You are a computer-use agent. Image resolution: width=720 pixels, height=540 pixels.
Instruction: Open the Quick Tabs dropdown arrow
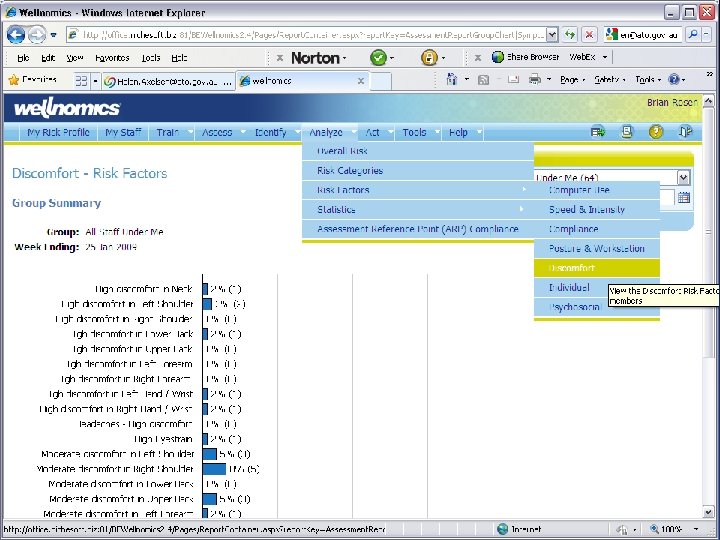pos(95,81)
